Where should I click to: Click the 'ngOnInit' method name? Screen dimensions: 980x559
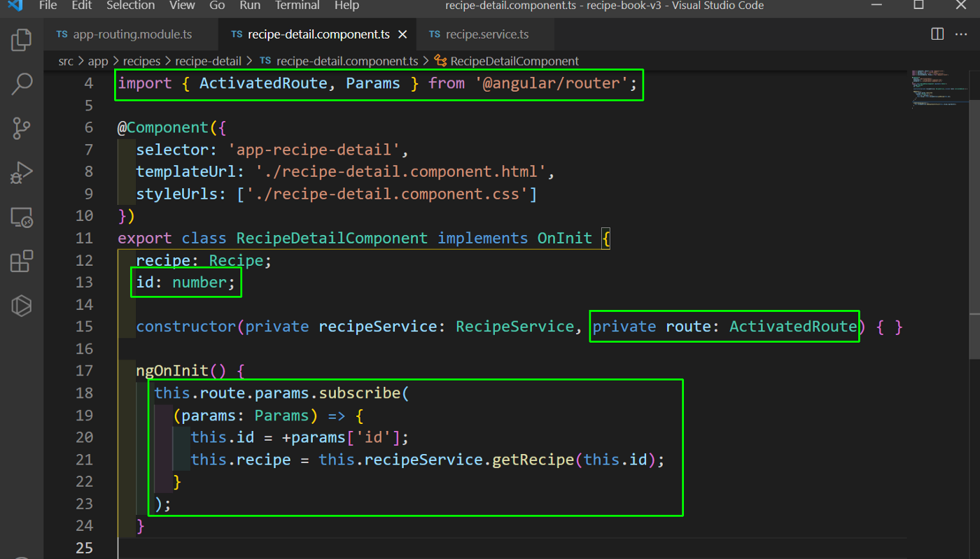tap(172, 371)
